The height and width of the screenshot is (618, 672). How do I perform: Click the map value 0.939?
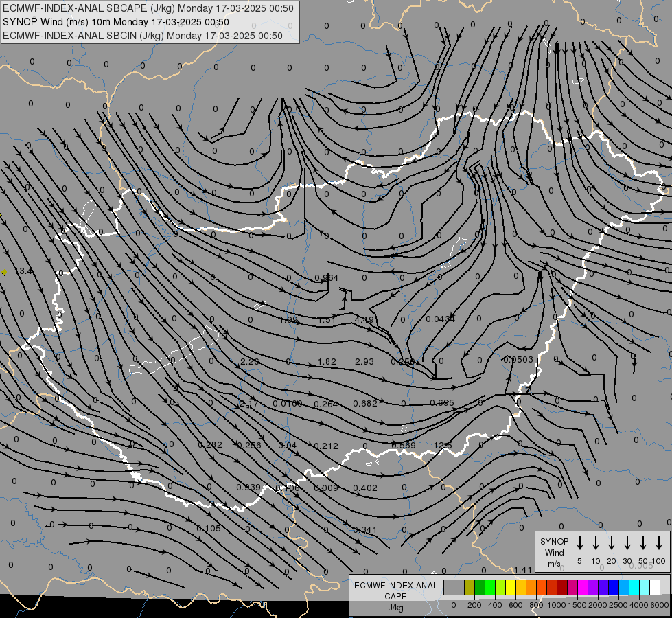click(248, 488)
